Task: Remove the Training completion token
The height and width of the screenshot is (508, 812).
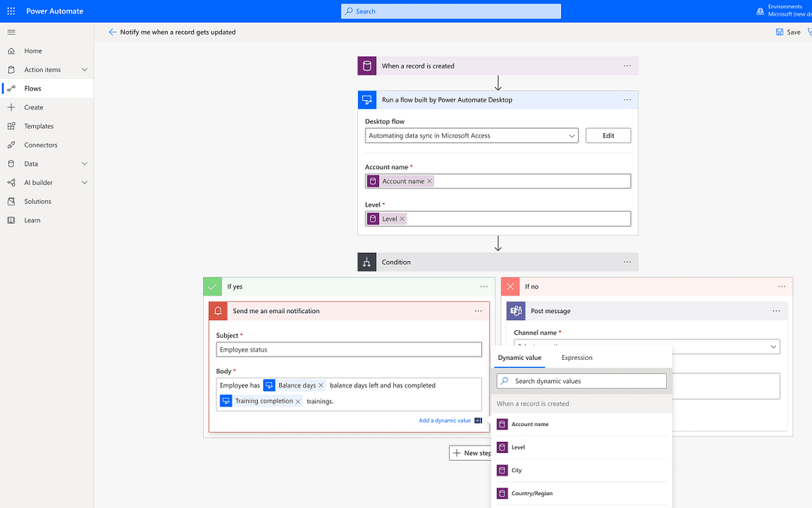Action: tap(298, 401)
